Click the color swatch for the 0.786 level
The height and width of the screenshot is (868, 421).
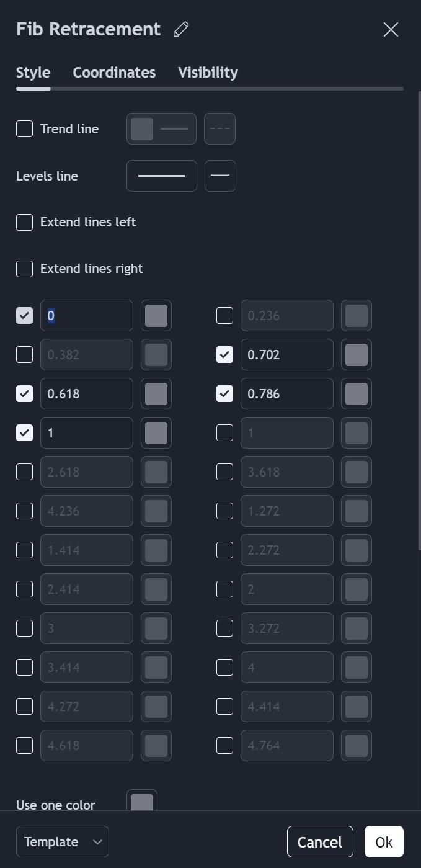[357, 394]
